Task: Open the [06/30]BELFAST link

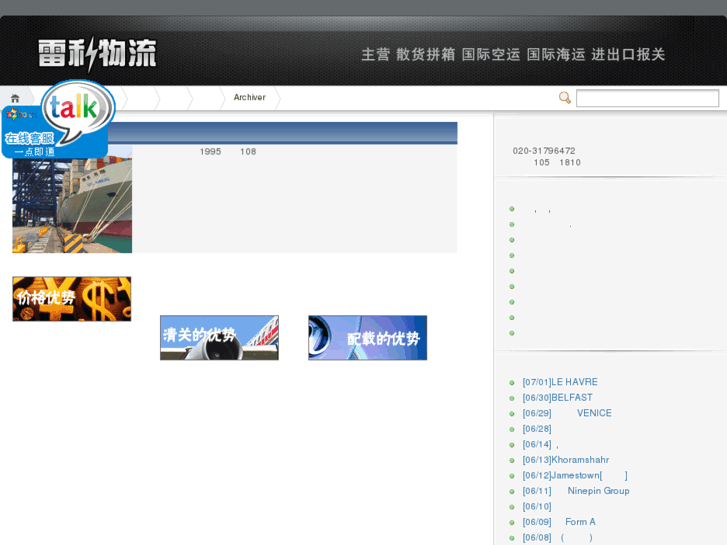Action: pyautogui.click(x=557, y=398)
